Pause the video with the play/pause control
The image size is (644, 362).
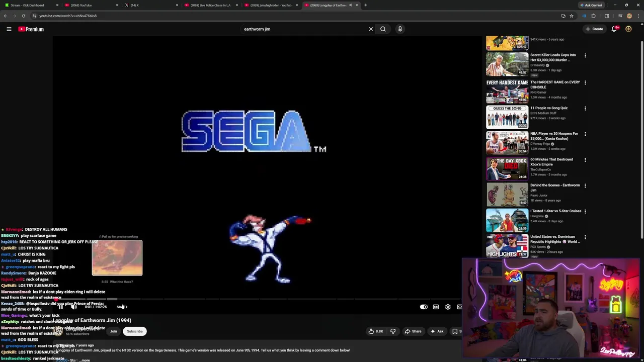[61, 307]
